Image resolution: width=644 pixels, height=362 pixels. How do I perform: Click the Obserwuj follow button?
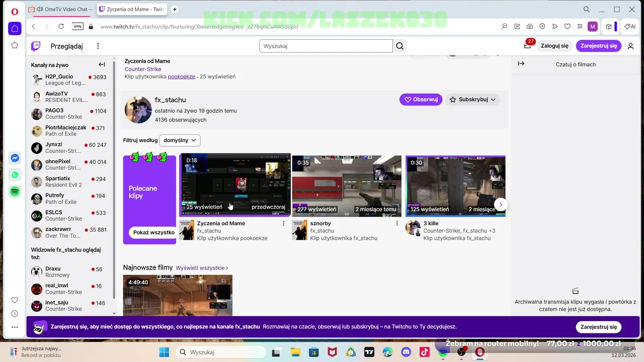click(x=421, y=100)
